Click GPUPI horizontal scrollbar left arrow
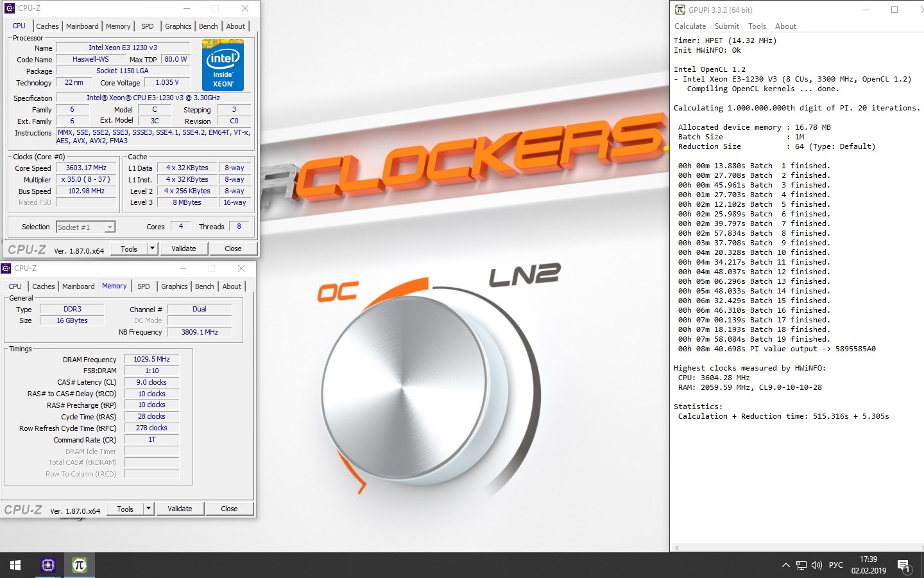Screen dimensions: 924x578 676,548
